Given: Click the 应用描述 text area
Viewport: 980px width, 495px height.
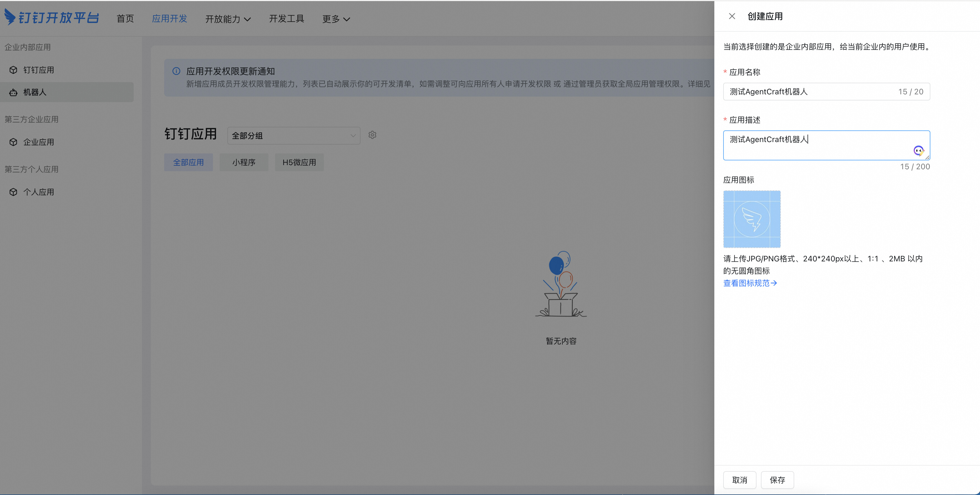Looking at the screenshot, I should [x=826, y=145].
